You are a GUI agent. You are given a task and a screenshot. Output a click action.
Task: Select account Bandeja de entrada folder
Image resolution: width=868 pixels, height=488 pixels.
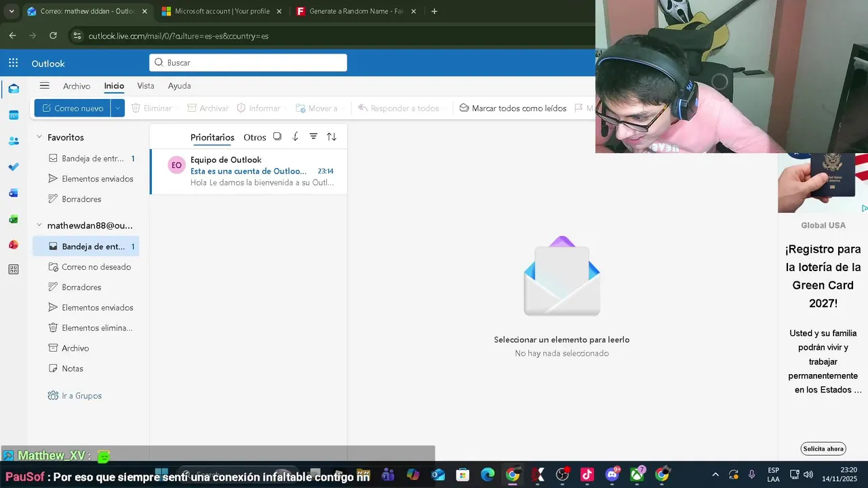tap(86, 247)
